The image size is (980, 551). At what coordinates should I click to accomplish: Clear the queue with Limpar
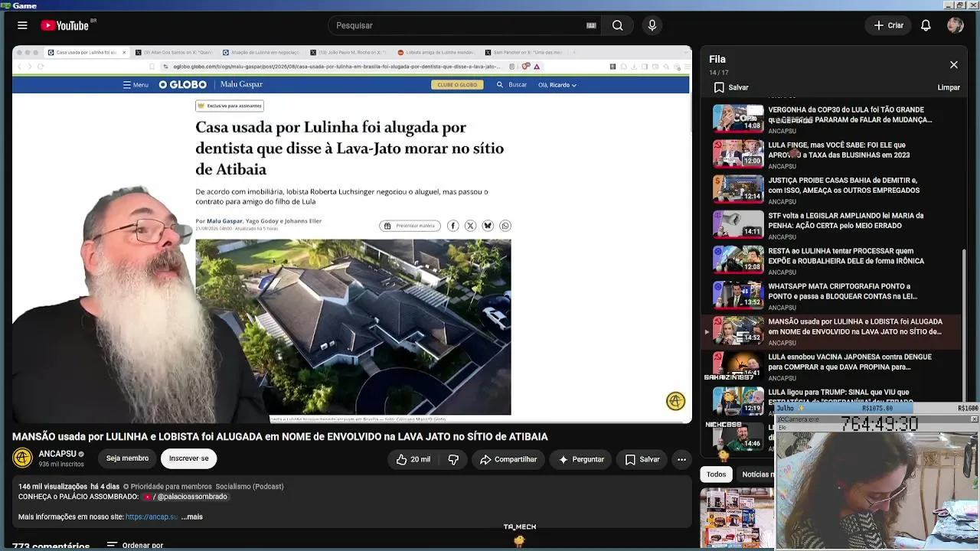pyautogui.click(x=949, y=87)
